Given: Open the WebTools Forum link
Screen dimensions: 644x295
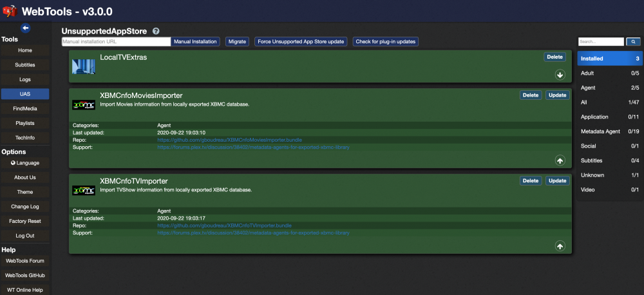Looking at the screenshot, I should (25, 261).
